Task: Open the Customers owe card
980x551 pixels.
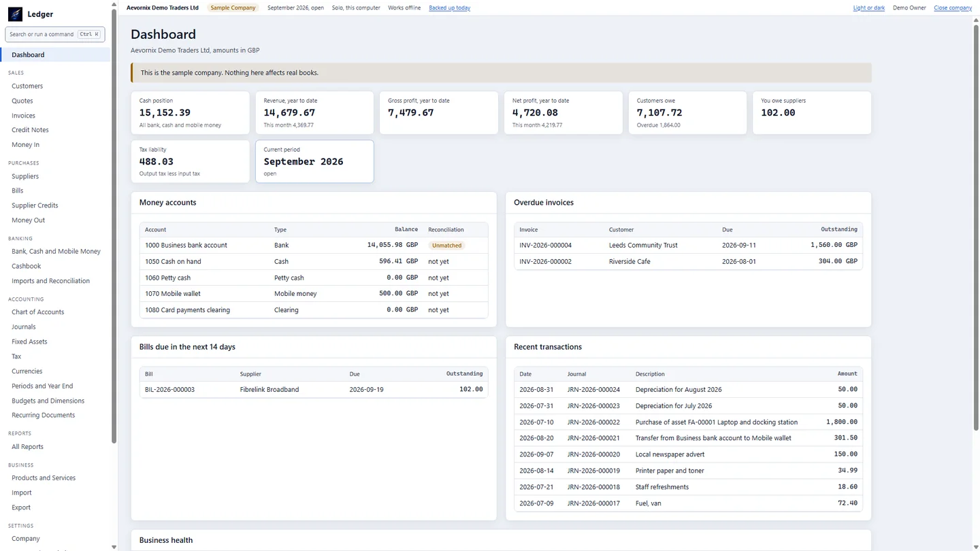Action: click(x=687, y=113)
